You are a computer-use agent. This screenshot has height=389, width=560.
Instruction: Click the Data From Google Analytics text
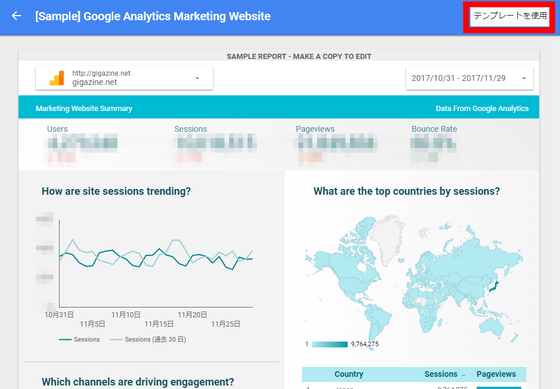(482, 108)
